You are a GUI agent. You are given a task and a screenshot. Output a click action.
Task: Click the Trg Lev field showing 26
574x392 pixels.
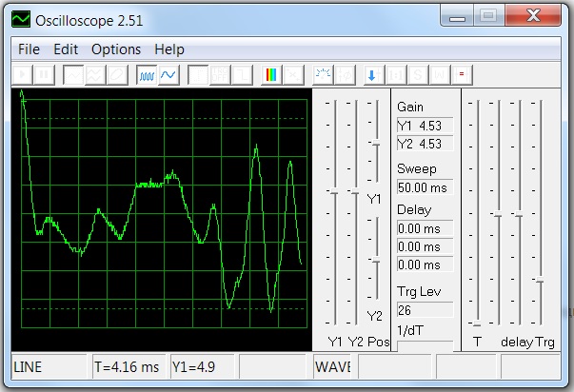[x=424, y=309]
